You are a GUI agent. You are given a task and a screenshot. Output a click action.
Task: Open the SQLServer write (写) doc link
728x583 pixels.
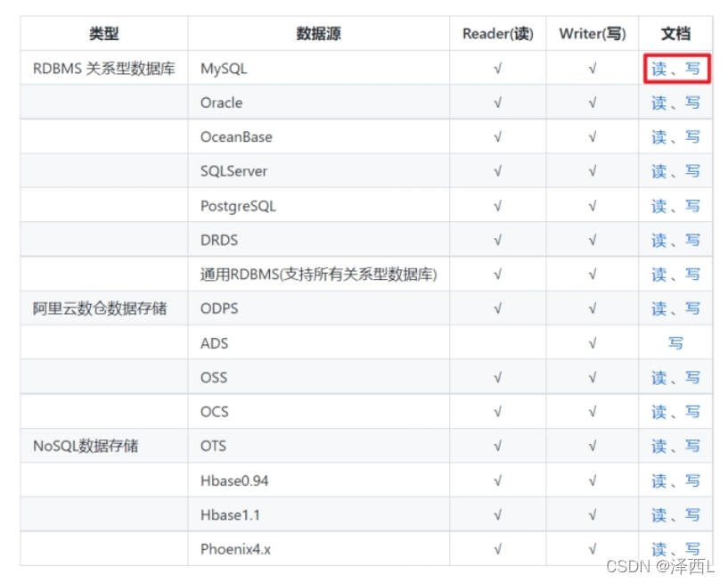692,171
